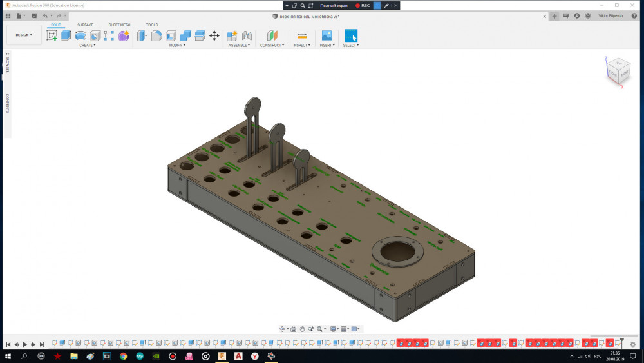The image size is (644, 363).
Task: Switch to the Surface tab
Action: tap(85, 25)
